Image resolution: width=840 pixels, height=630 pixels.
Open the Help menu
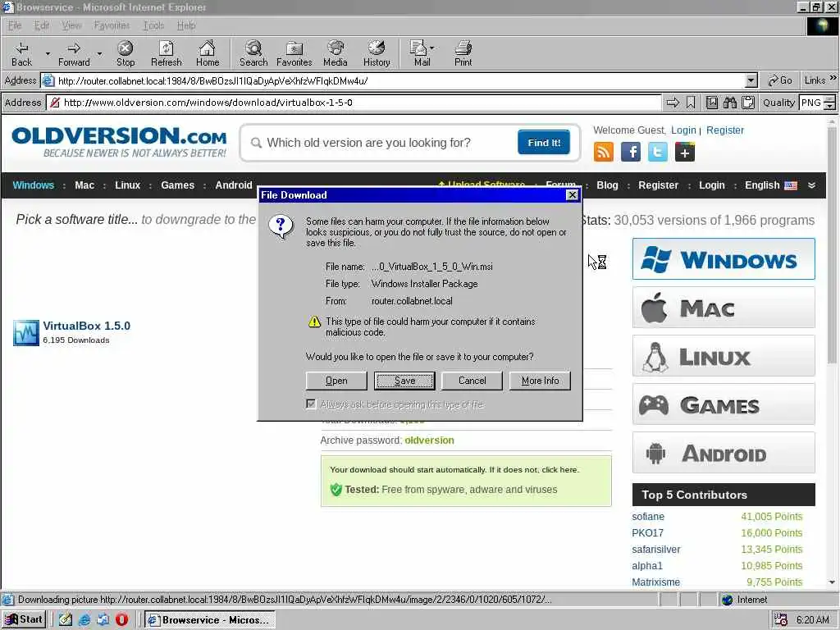(x=186, y=25)
